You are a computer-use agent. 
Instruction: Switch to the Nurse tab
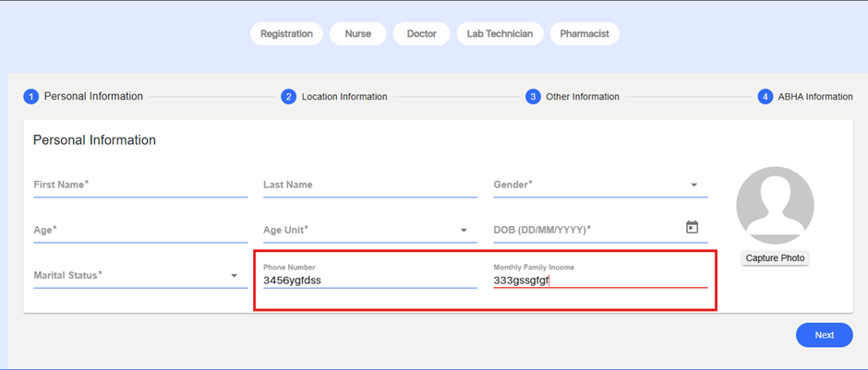(x=358, y=34)
